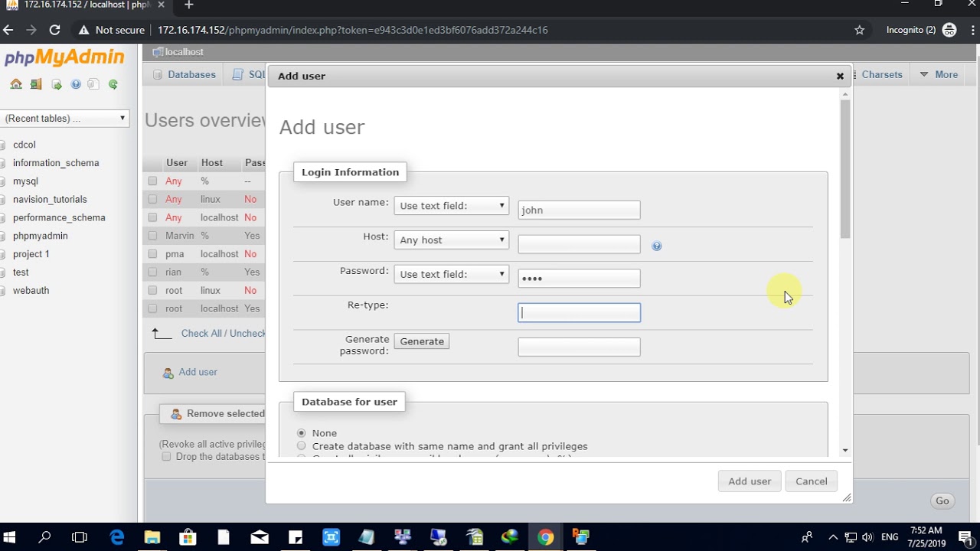Select the Marvin user checkbox
The width and height of the screenshot is (980, 551).
click(152, 236)
